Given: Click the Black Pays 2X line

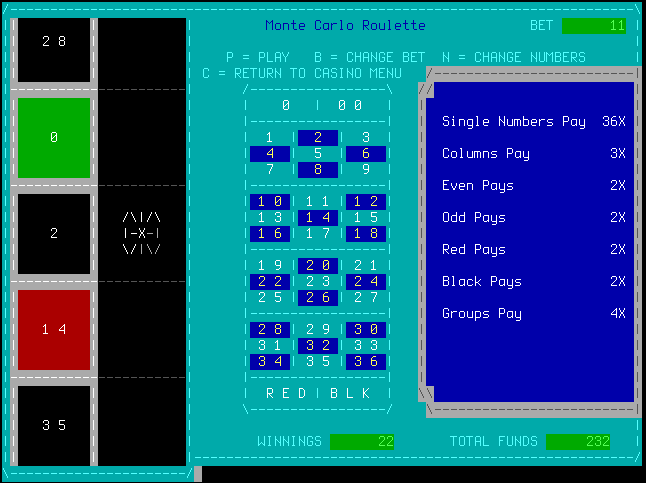Looking at the screenshot, I should click(x=534, y=281).
